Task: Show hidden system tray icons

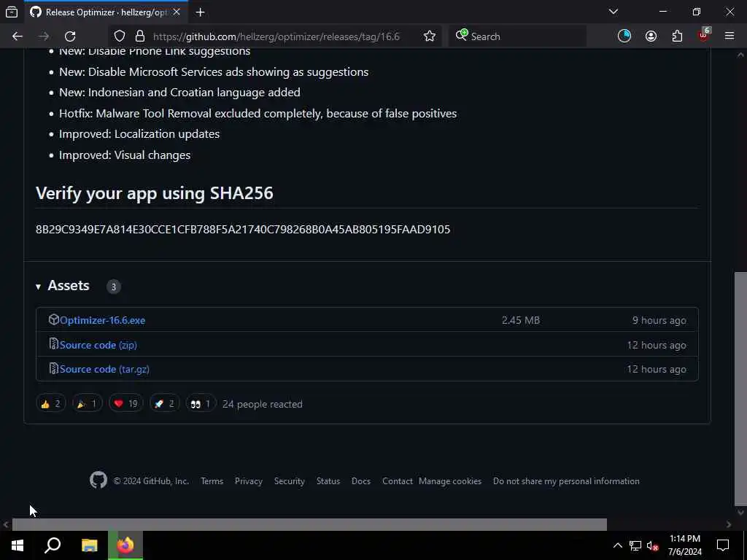Action: point(617,545)
